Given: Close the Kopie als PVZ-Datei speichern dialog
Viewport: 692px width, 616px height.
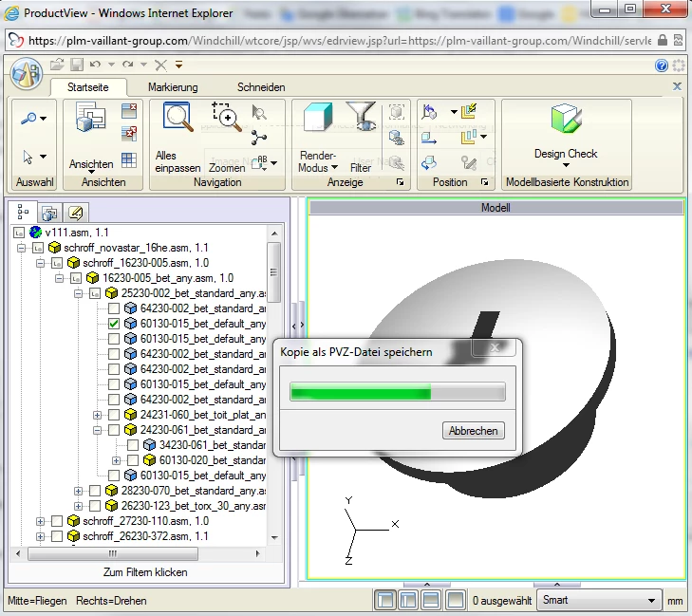Looking at the screenshot, I should click(495, 347).
